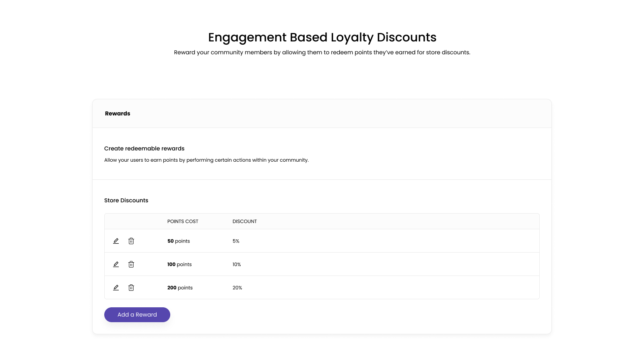Select the 5% discount value
644x362 pixels.
point(236,241)
